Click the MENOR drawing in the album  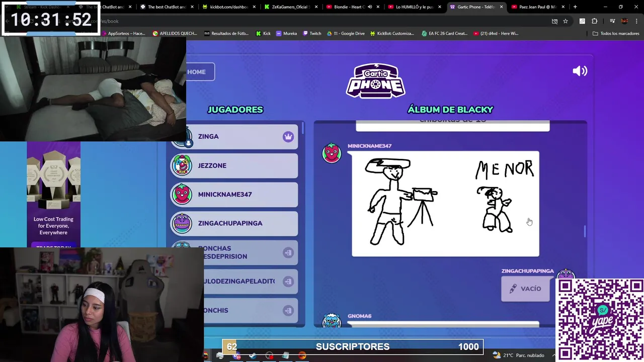[x=445, y=204]
